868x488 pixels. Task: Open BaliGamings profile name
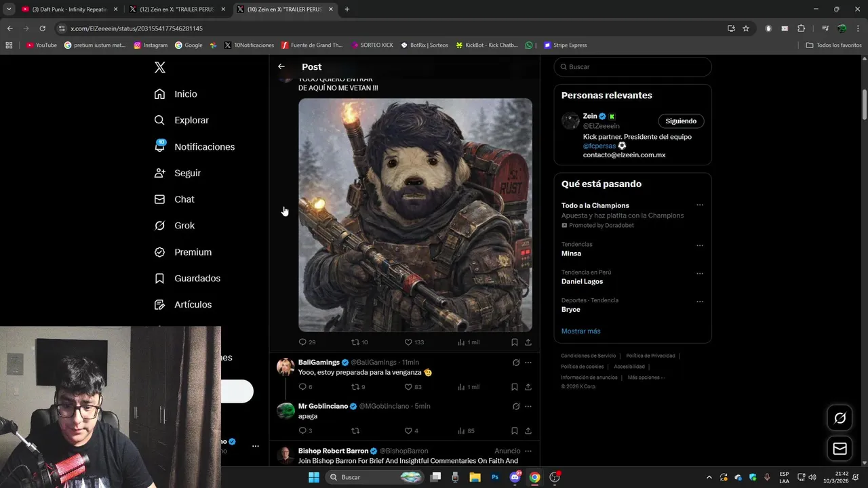319,363
